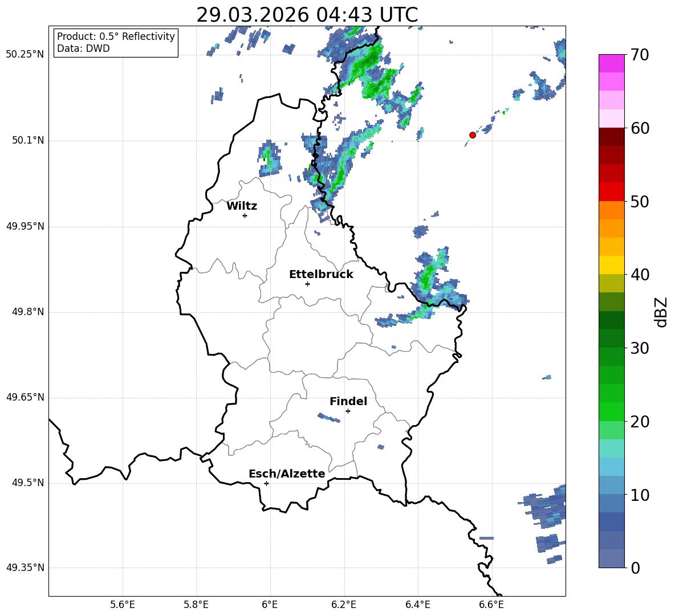675x616 pixels.
Task: Click the magenta top segment of colorbar
Action: (x=611, y=63)
